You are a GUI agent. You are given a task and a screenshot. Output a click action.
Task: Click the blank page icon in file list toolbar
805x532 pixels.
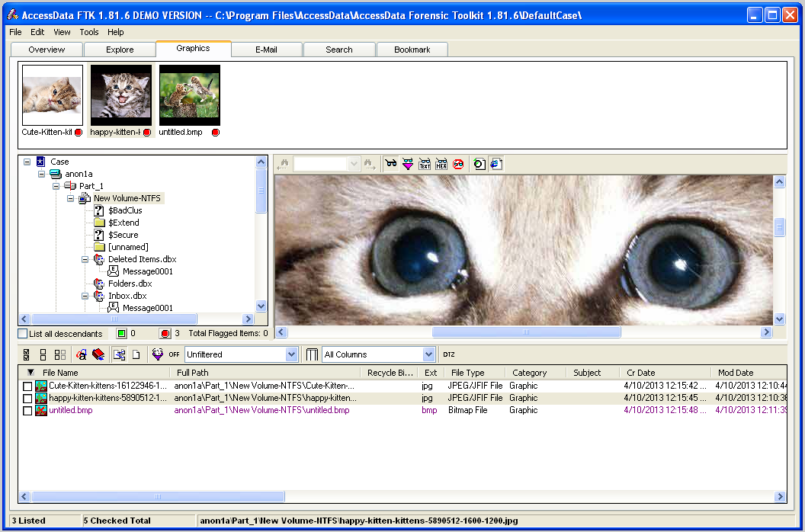point(136,354)
